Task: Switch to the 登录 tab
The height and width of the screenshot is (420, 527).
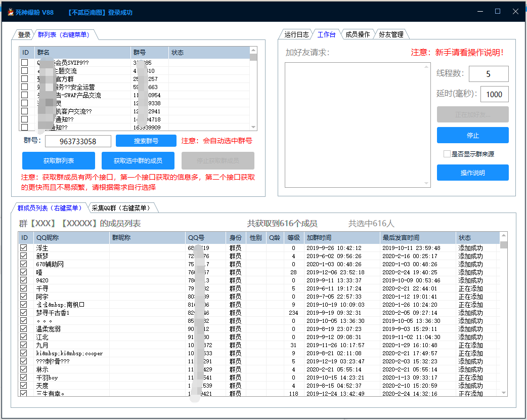Action: 24,35
